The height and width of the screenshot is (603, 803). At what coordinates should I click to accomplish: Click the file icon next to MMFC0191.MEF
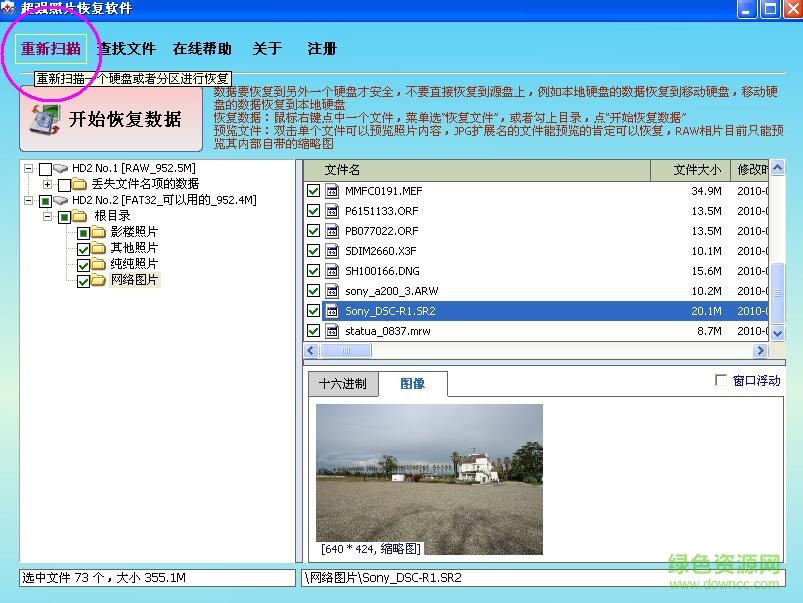tap(330, 191)
